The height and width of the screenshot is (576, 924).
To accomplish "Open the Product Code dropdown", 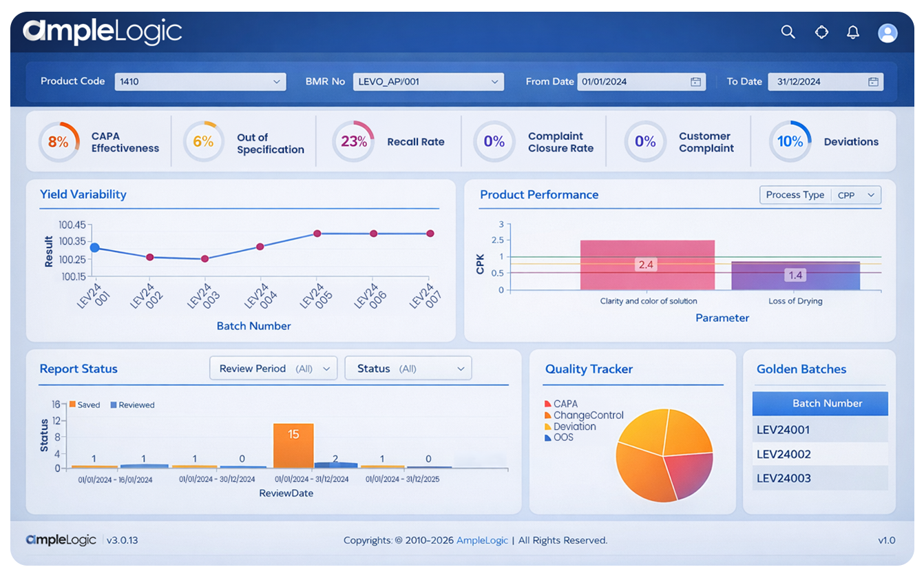I will point(277,81).
